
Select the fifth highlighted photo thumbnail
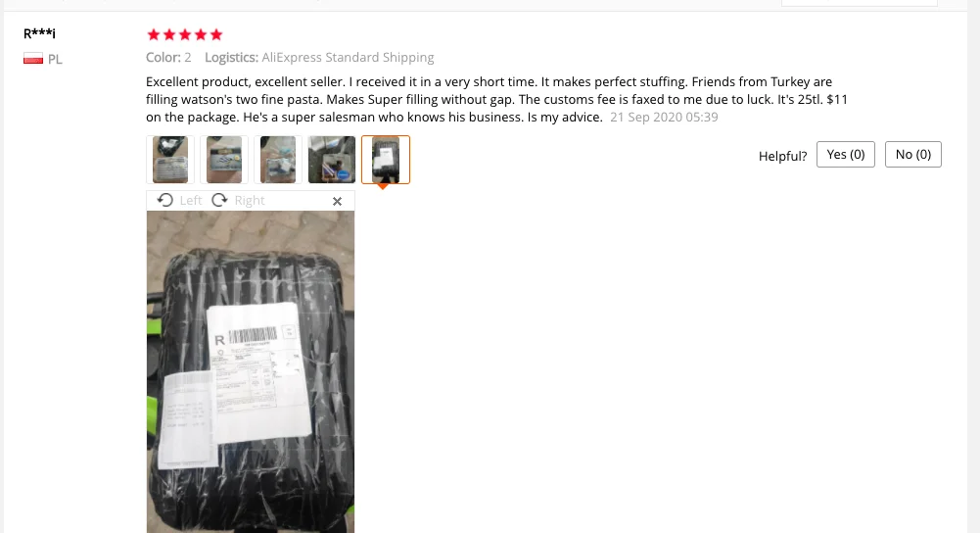tap(386, 160)
